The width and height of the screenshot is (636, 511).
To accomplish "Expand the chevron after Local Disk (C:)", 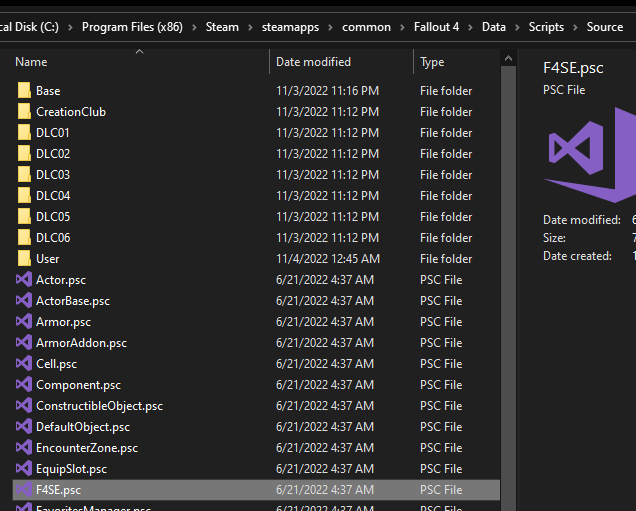I will (x=70, y=27).
